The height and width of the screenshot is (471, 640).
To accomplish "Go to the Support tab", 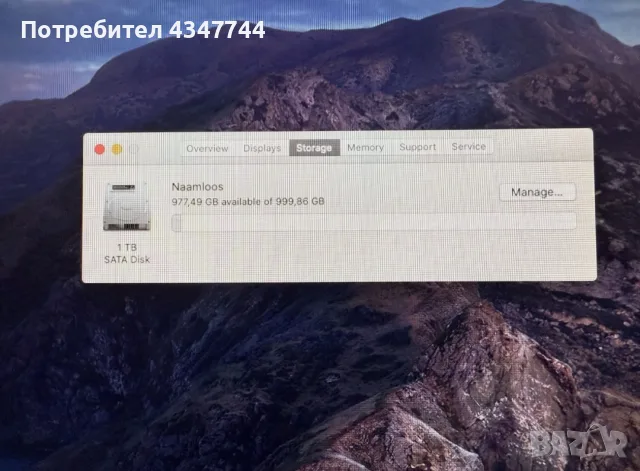I will pyautogui.click(x=418, y=147).
